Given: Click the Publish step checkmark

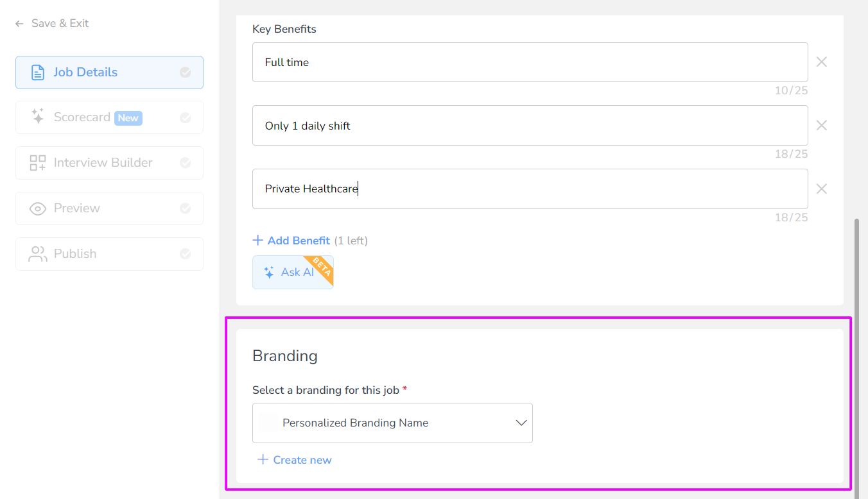Looking at the screenshot, I should (185, 254).
